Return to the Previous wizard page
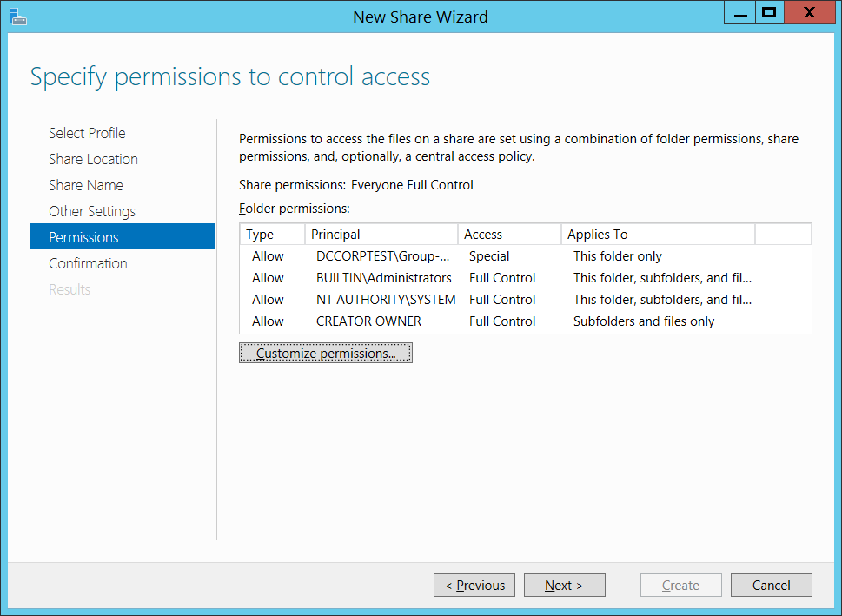Image resolution: width=842 pixels, height=616 pixels. (x=474, y=585)
